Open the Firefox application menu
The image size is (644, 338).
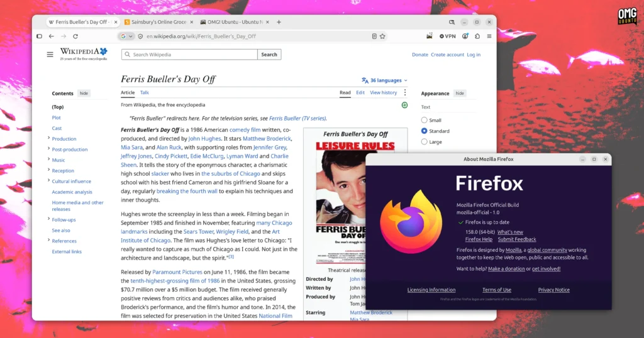[489, 36]
